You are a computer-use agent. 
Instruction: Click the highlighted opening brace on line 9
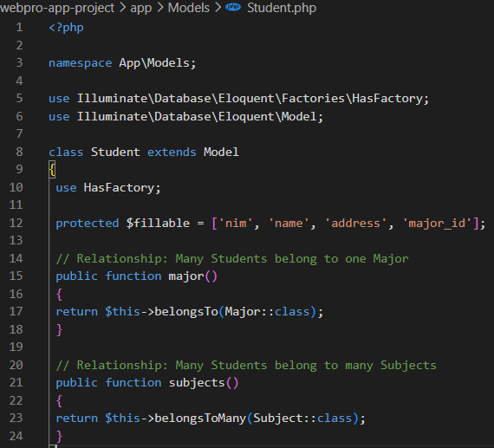[52, 170]
